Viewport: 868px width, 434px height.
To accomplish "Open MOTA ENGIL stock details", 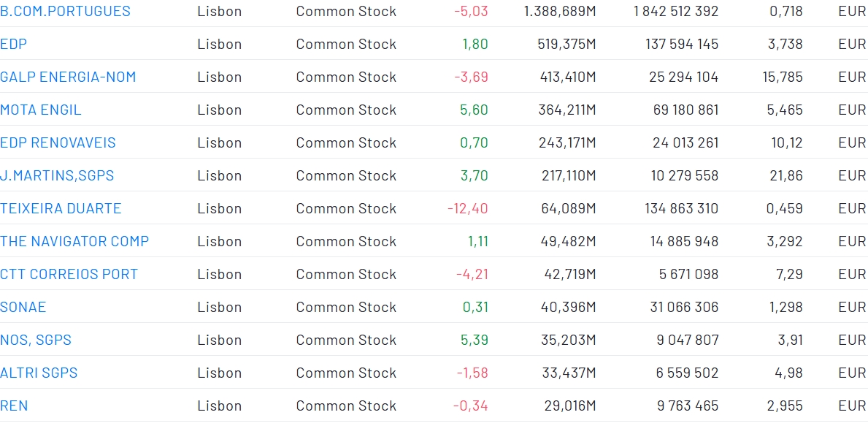I will tap(41, 110).
